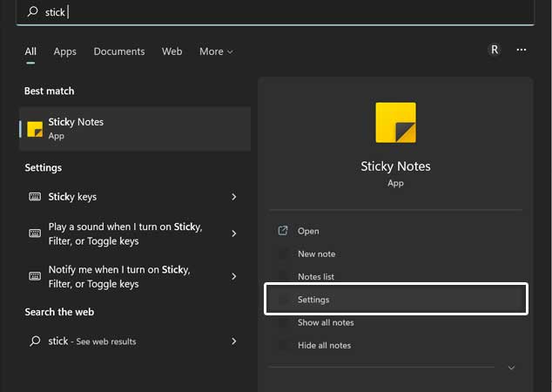The height and width of the screenshot is (392, 552).
Task: Expand the Sticky keys result arrow
Action: [233, 197]
